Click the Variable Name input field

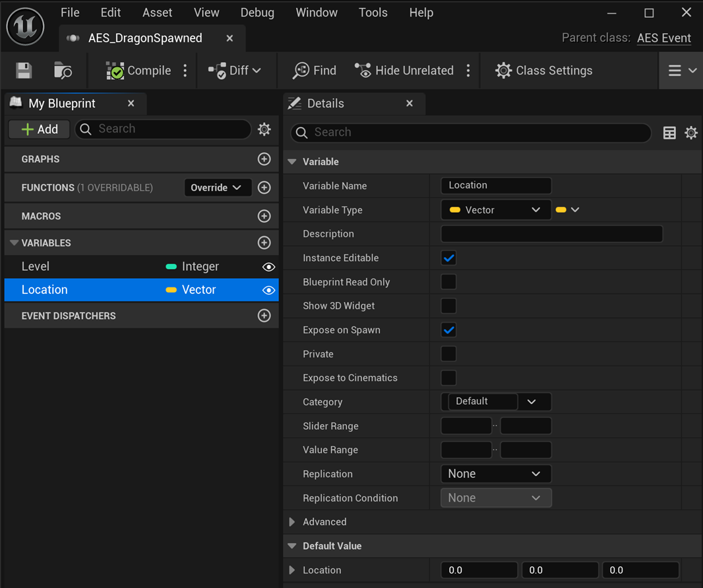pos(496,185)
